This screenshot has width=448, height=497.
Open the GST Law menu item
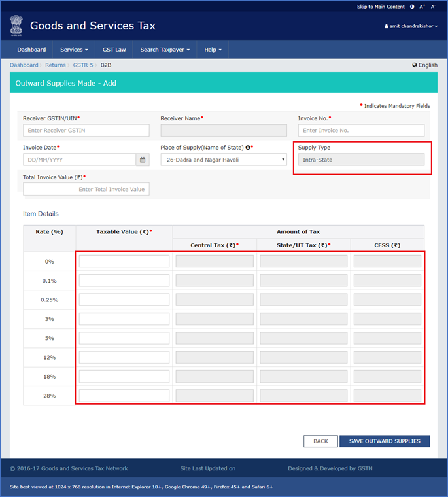114,50
